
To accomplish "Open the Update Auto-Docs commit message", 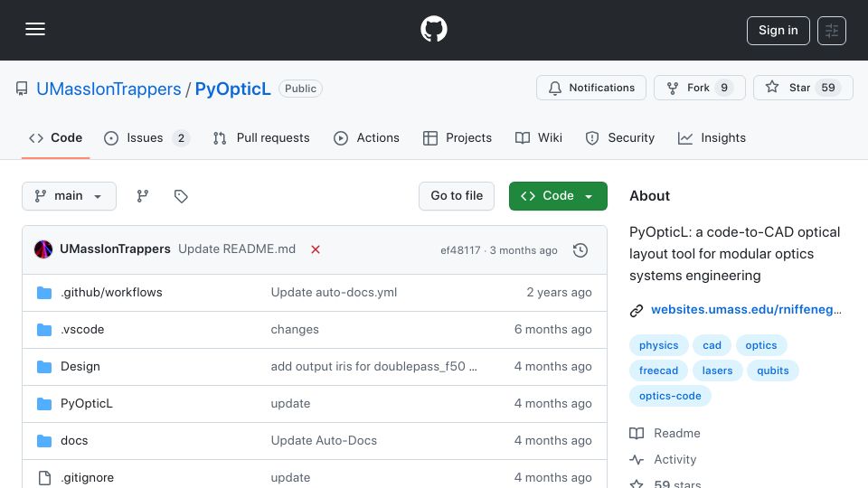I will [x=324, y=440].
